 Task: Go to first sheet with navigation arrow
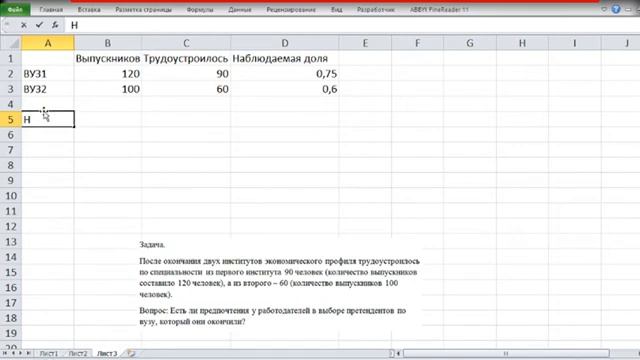coord(5,353)
